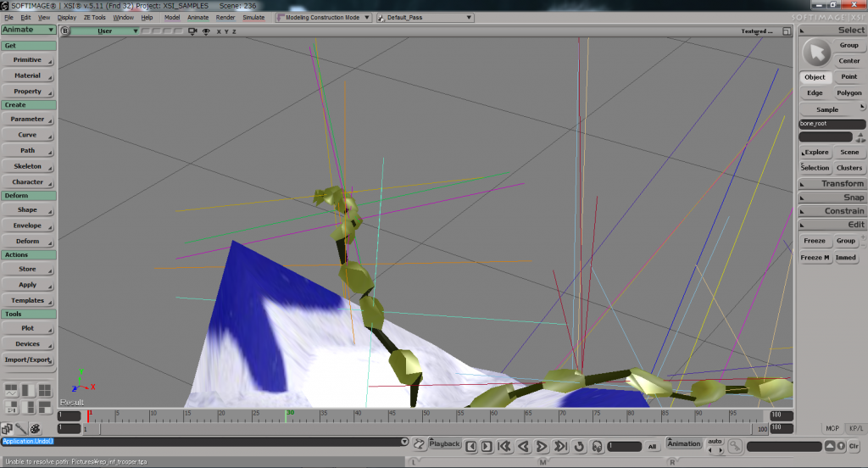The image size is (868, 468).
Task: Expand the Snap panel
Action: coord(832,198)
